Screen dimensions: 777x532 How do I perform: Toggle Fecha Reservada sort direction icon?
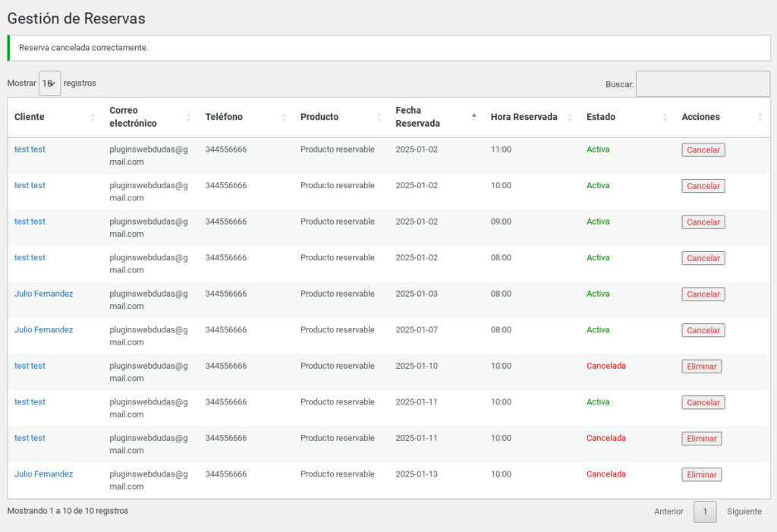473,118
